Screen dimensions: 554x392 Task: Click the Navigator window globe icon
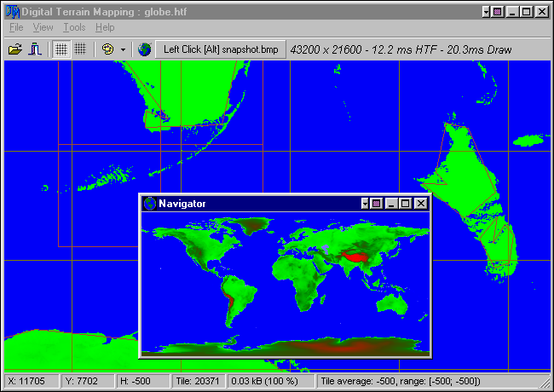pyautogui.click(x=150, y=204)
